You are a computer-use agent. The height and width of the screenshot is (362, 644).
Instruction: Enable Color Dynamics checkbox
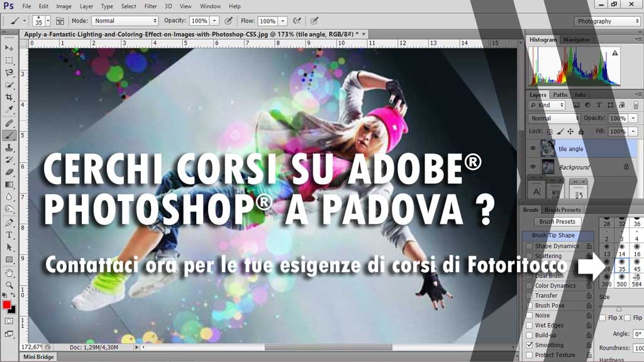click(x=530, y=286)
